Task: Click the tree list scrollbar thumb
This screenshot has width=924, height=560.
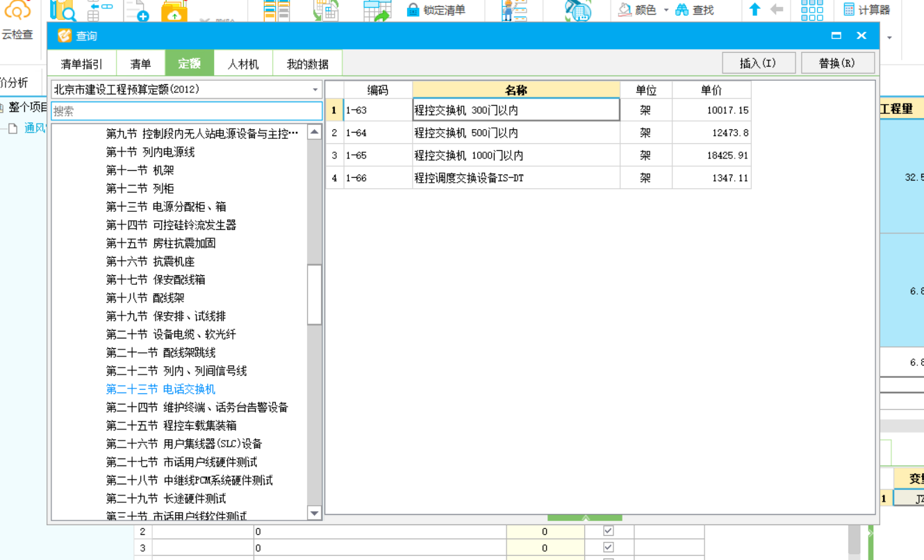Action: tap(314, 294)
